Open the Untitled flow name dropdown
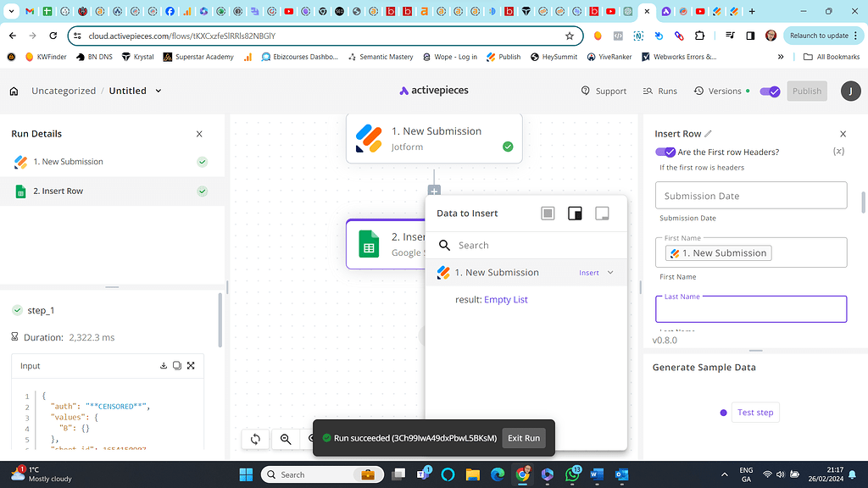The height and width of the screenshot is (488, 868). coord(159,90)
